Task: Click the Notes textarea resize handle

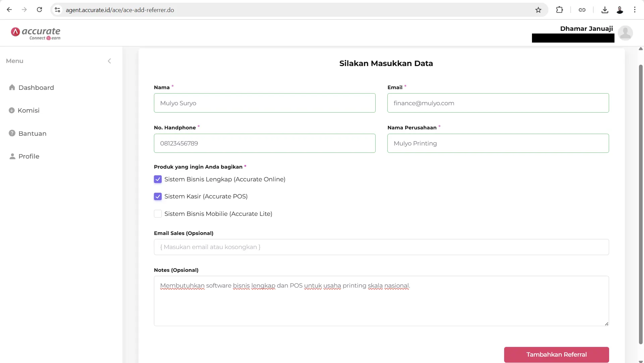Action: 606,324
